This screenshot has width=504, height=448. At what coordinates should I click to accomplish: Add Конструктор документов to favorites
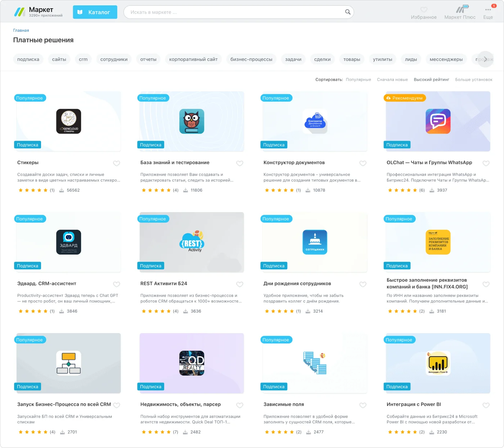pos(363,163)
